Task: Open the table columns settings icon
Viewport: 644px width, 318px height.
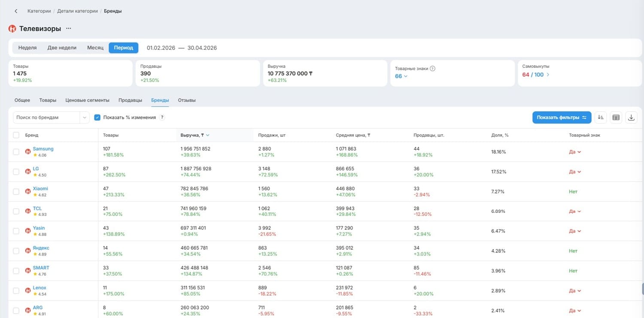Action: pos(616,118)
